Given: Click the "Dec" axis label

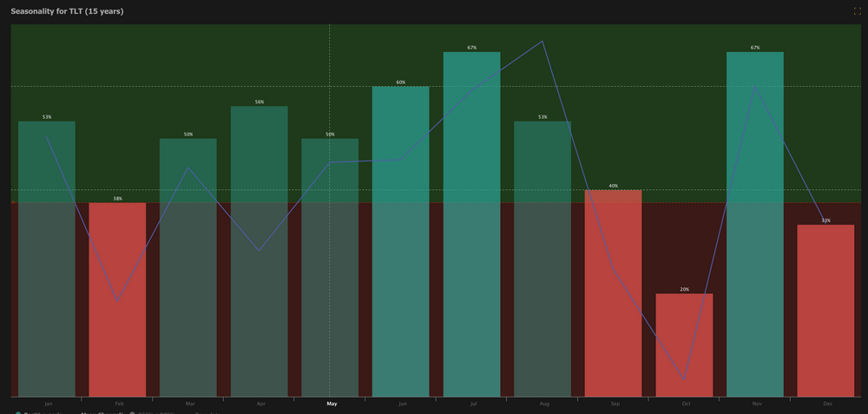Looking at the screenshot, I should pos(827,404).
